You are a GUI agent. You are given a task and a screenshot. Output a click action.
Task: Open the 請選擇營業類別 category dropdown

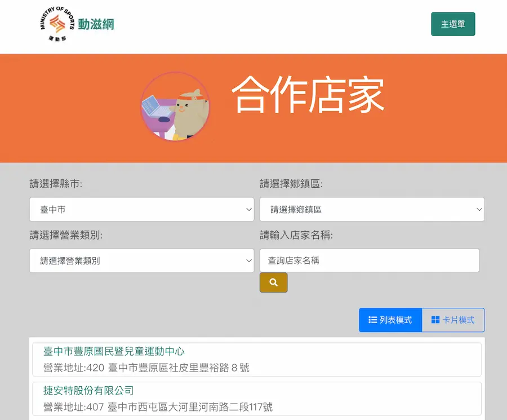(x=141, y=261)
